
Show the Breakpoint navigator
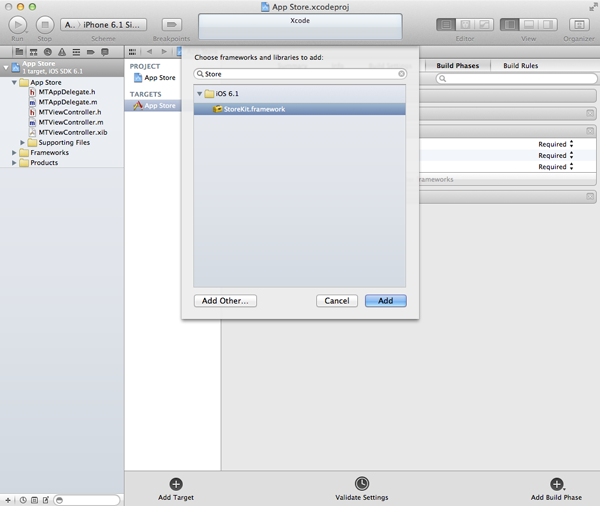(x=90, y=52)
